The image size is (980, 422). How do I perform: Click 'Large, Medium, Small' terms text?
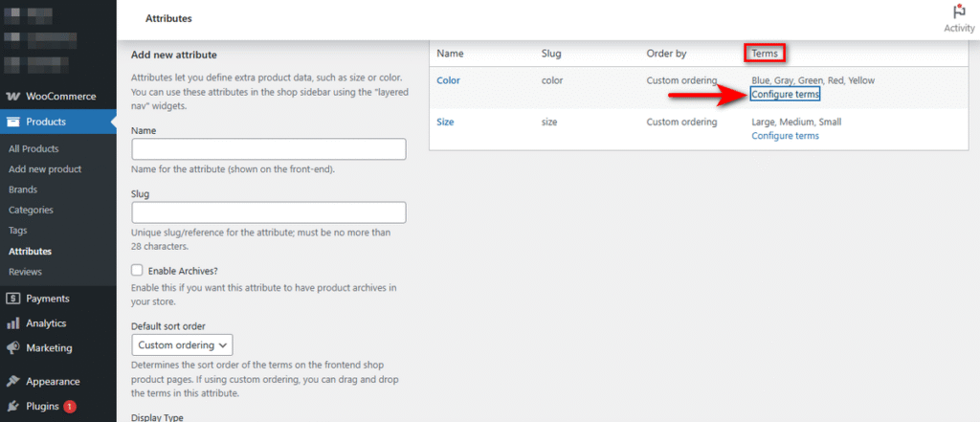(796, 122)
